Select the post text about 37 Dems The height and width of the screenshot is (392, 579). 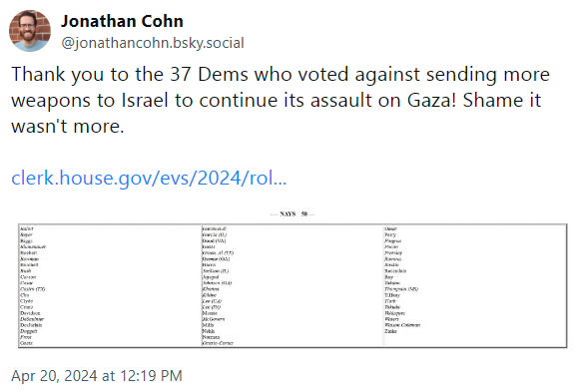pyautogui.click(x=281, y=100)
